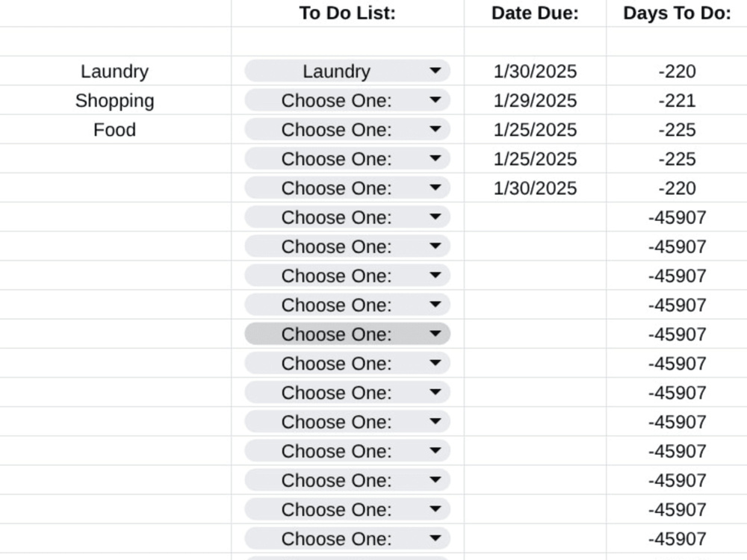The height and width of the screenshot is (560, 747).
Task: Select first 1/30/2025 date cell
Action: click(x=535, y=71)
